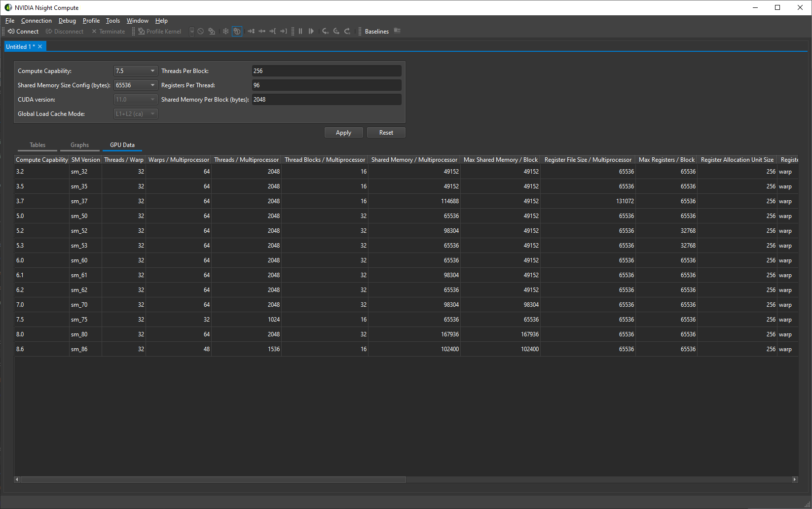The image size is (812, 509).
Task: Toggle the highlighted auto-profile icon
Action: tap(237, 31)
